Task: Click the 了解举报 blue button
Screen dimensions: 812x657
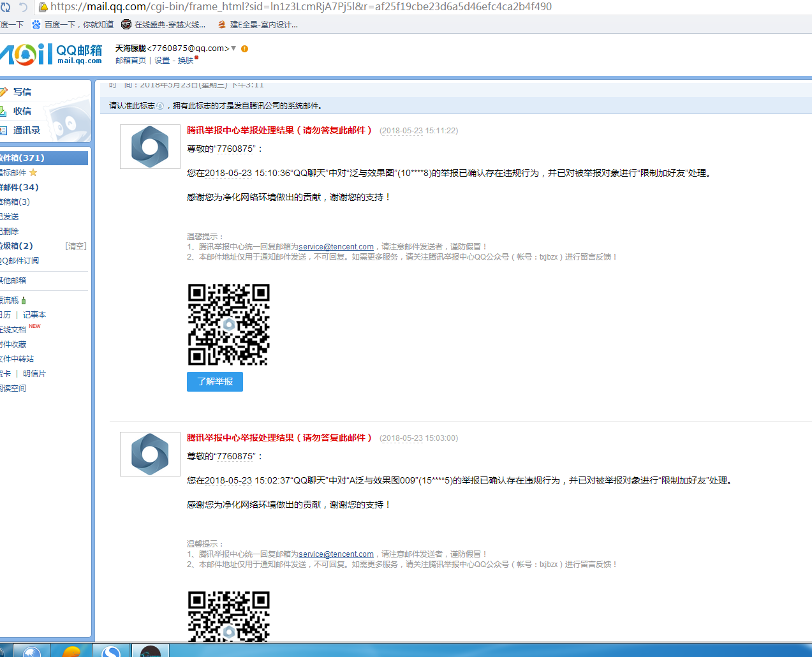Action: coord(215,381)
